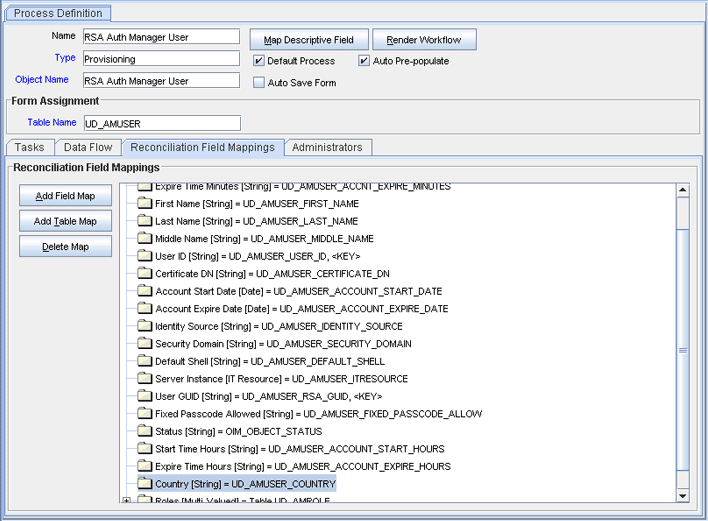Click the Delete Map button
Screen dimensions: 708x521
pyautogui.click(x=65, y=247)
